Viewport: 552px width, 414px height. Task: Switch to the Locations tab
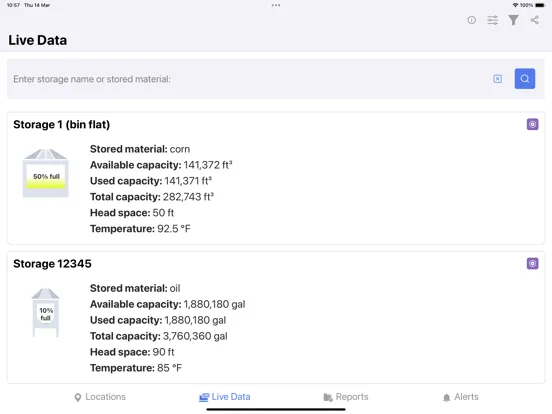[x=100, y=397]
